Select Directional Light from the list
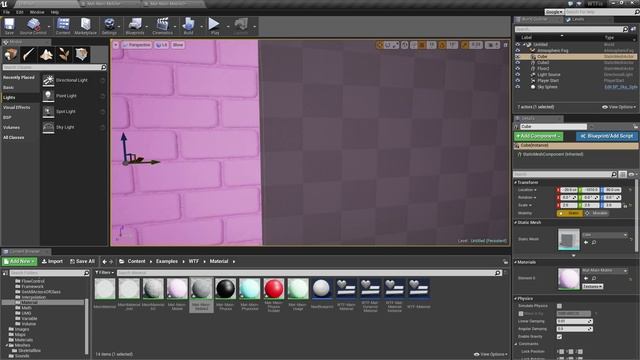Viewport: 640px width, 360px height. tap(73, 80)
